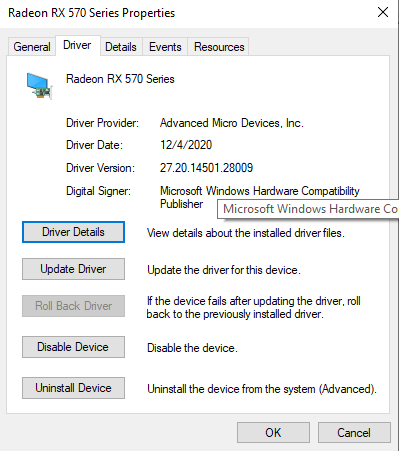Click the Digital Signer label
The width and height of the screenshot is (399, 451).
[98, 191]
